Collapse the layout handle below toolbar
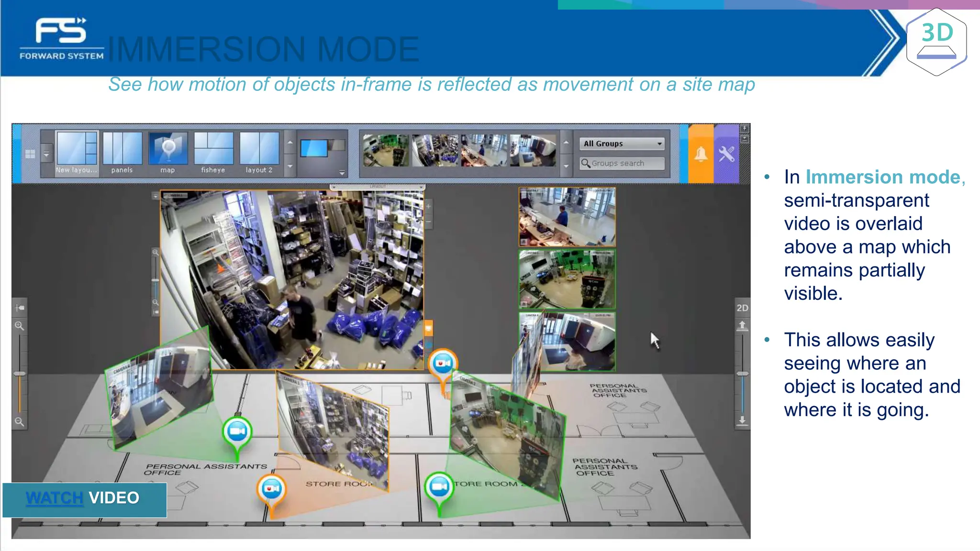 [x=378, y=187]
